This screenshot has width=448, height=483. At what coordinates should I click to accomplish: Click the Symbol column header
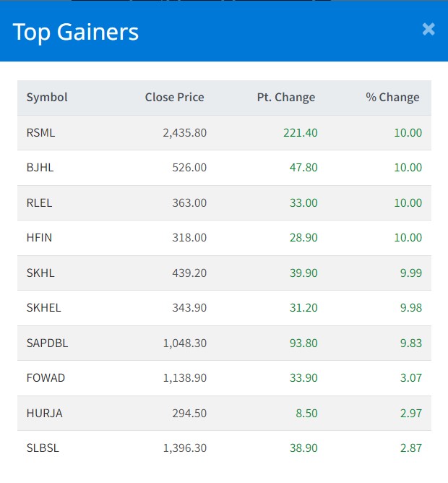pos(47,98)
